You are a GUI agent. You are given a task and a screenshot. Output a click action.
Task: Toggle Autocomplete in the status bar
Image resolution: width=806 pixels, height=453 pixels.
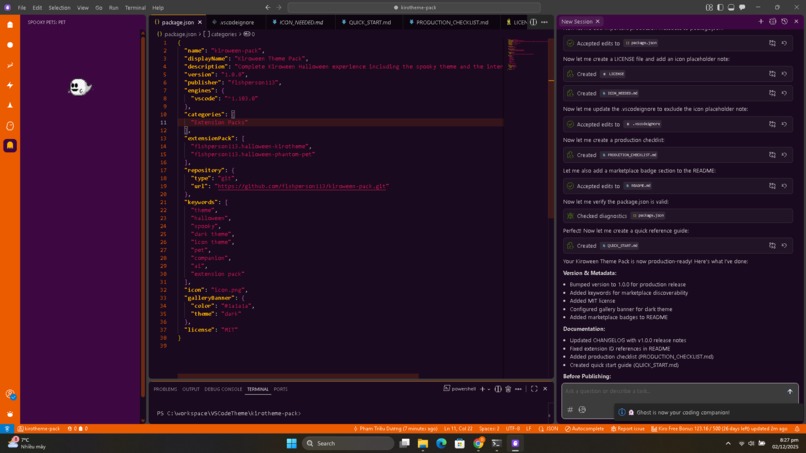click(584, 428)
